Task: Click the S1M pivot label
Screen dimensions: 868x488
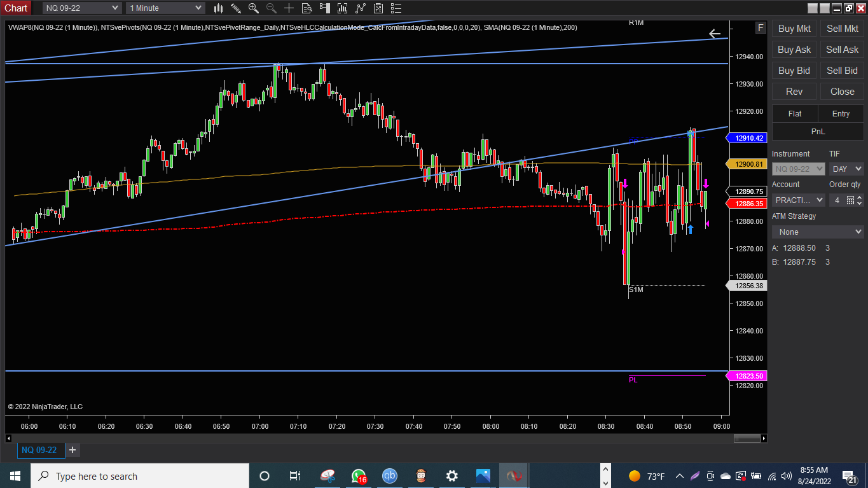Action: click(x=636, y=289)
